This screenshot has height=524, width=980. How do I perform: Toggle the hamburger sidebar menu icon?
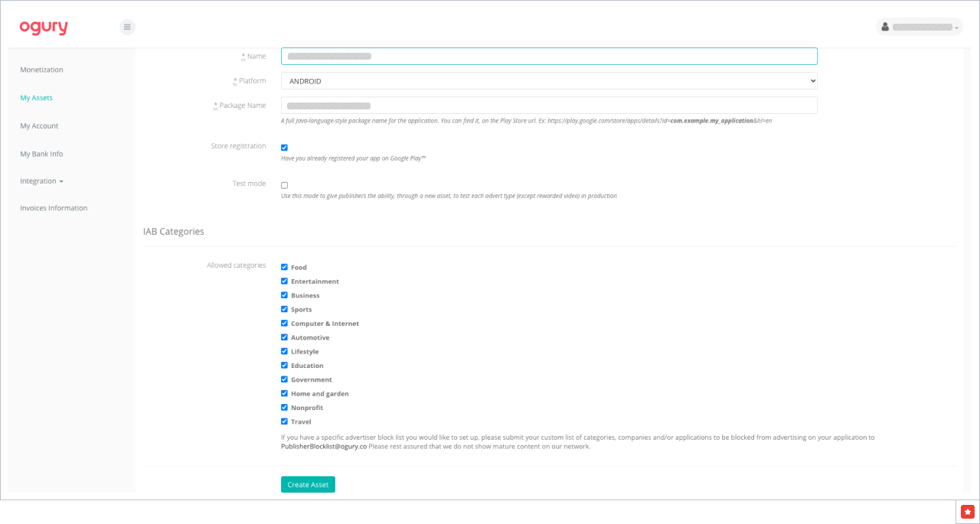(x=127, y=27)
